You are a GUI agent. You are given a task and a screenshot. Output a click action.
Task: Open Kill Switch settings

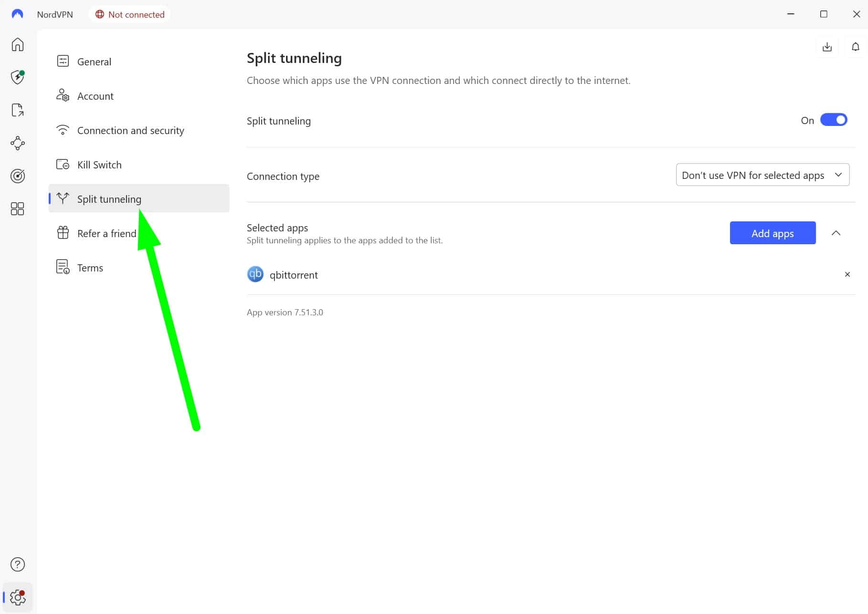pyautogui.click(x=139, y=165)
